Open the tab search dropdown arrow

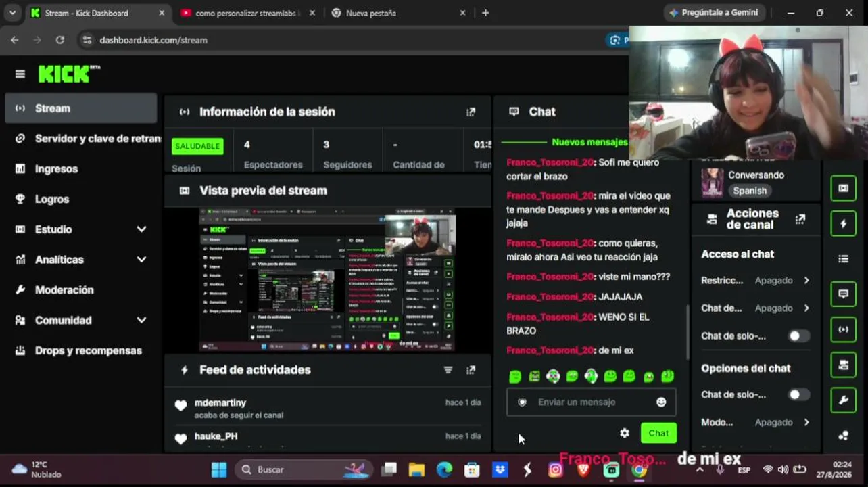(x=12, y=13)
